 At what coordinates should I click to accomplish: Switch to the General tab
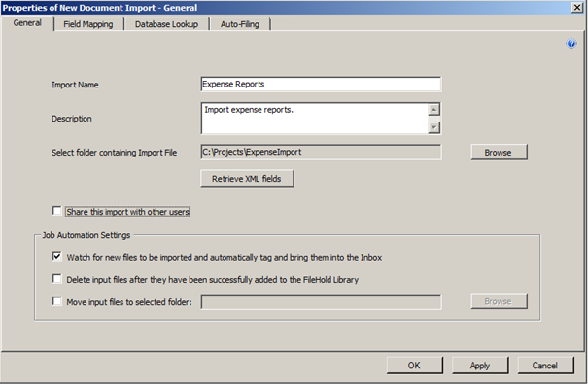27,23
